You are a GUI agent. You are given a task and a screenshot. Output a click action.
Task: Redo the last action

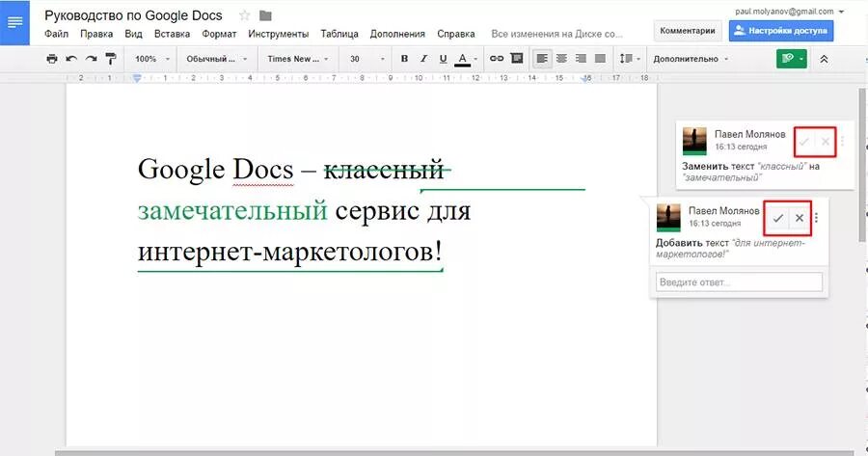[x=92, y=59]
